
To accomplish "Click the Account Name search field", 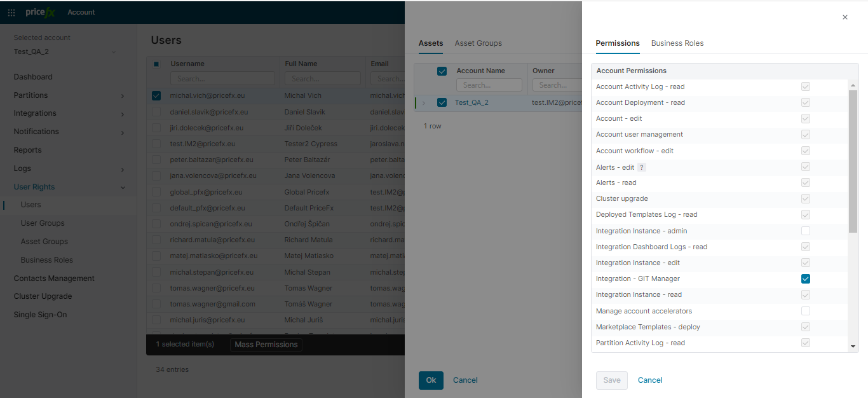I will click(x=489, y=85).
